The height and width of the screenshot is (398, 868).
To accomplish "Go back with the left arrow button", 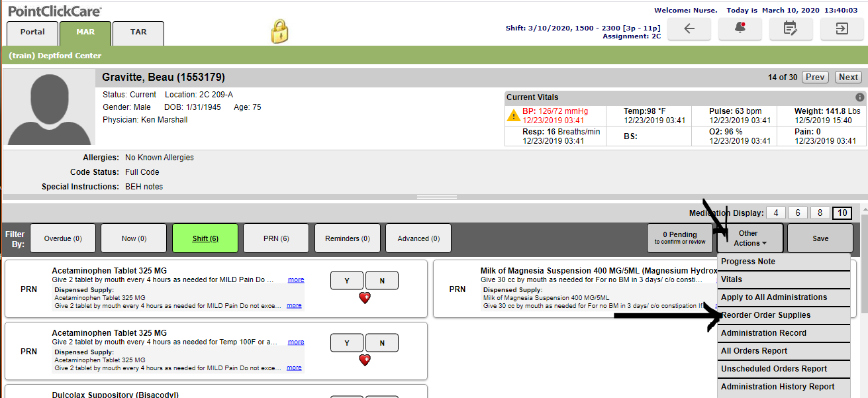I will coord(689,29).
